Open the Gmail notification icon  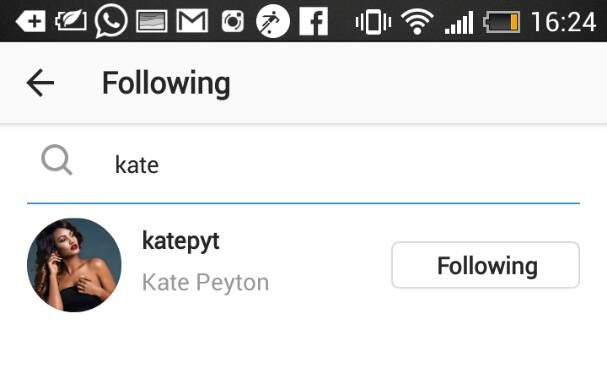[192, 21]
